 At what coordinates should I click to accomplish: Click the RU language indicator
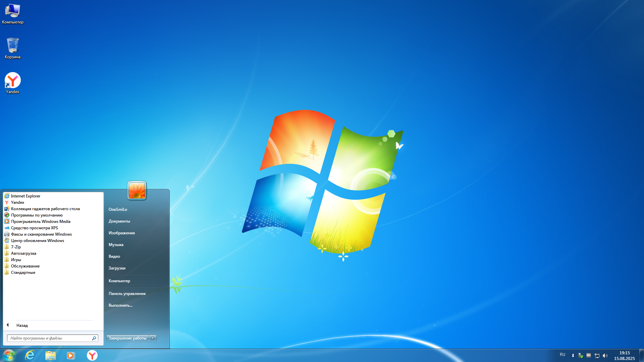(562, 355)
